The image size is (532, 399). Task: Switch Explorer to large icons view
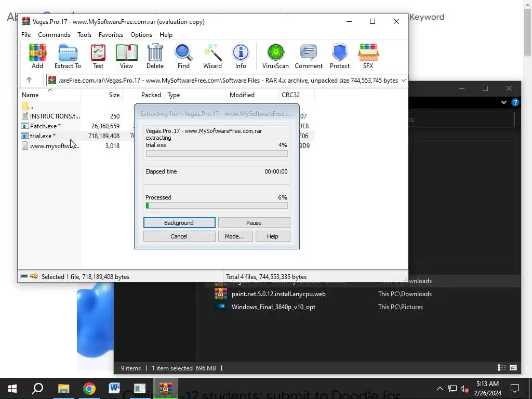point(513,367)
